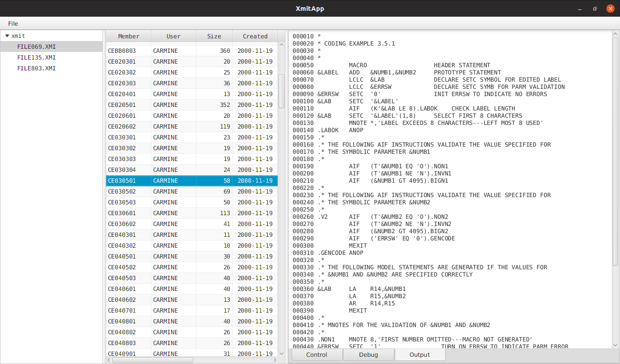
Task: Sort by the Member column header
Action: [x=129, y=36]
